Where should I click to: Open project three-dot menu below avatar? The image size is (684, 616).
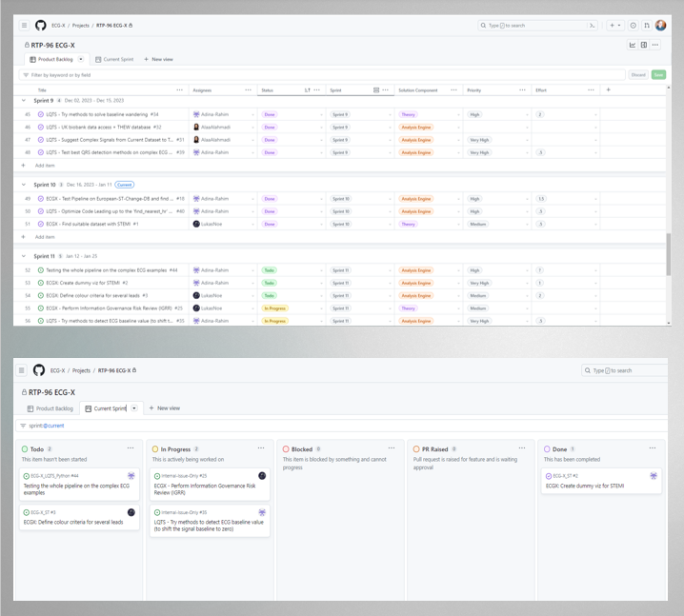[654, 45]
